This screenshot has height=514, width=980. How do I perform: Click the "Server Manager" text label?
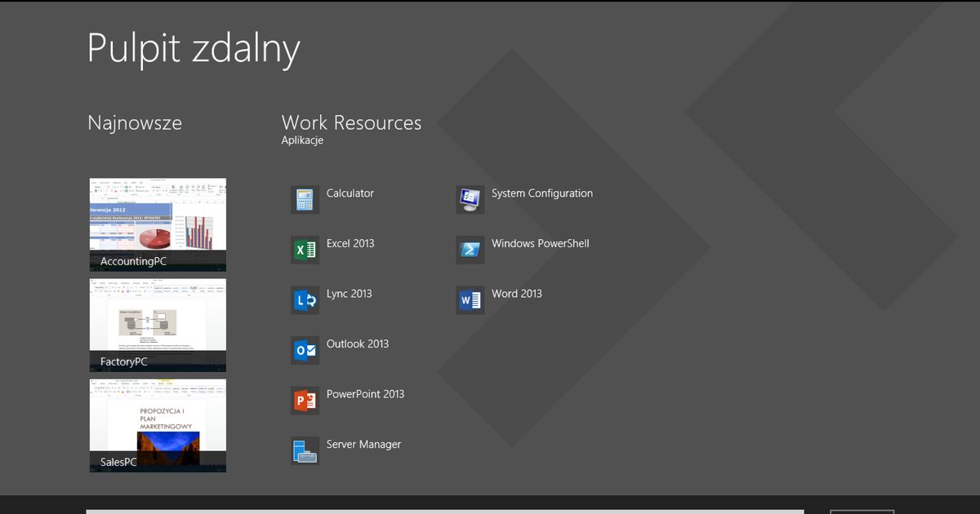[x=363, y=445]
